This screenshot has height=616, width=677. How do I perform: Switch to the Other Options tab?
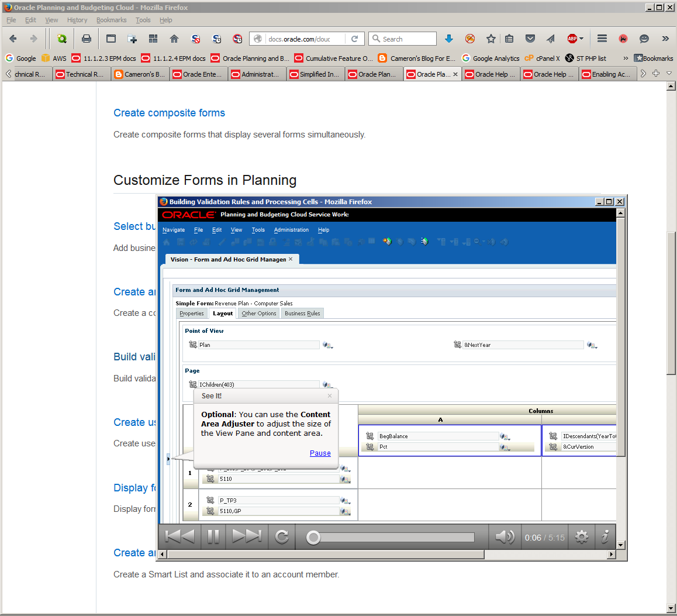258,313
